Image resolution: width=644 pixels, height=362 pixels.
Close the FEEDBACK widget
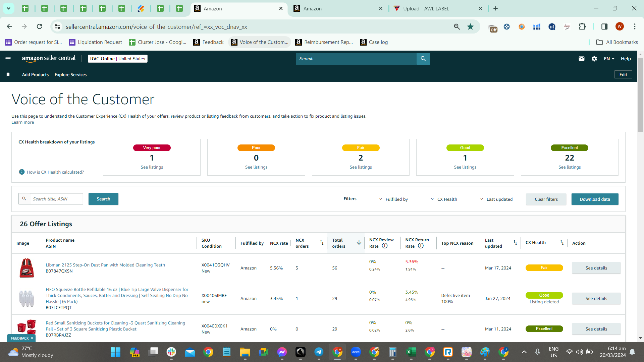tap(32, 338)
